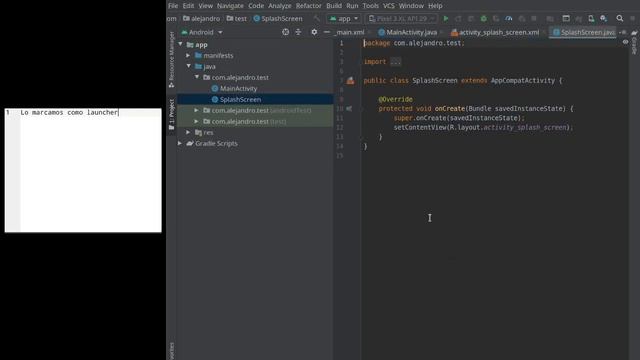Open the AVD Manager phone icon
This screenshot has width=640, height=360.
coord(591,18)
